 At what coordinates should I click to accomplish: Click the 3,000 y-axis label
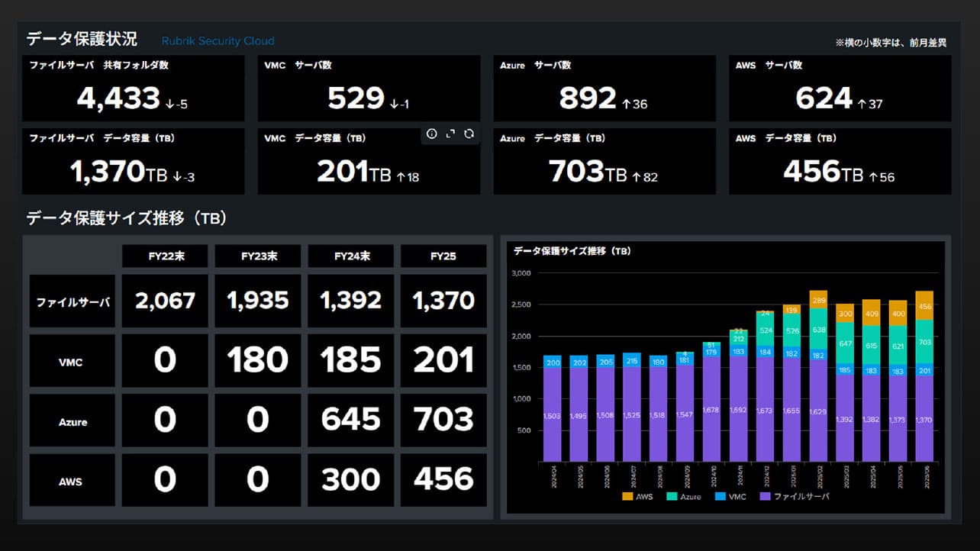[x=521, y=273]
